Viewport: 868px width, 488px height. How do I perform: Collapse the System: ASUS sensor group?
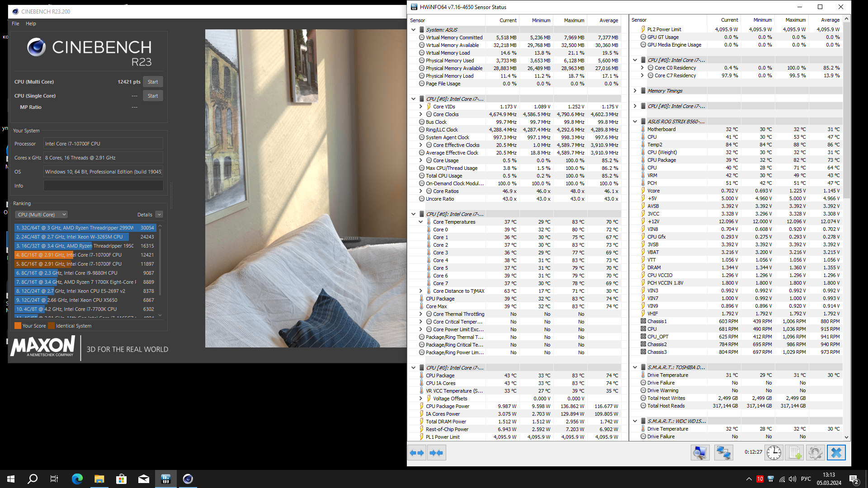(x=413, y=30)
